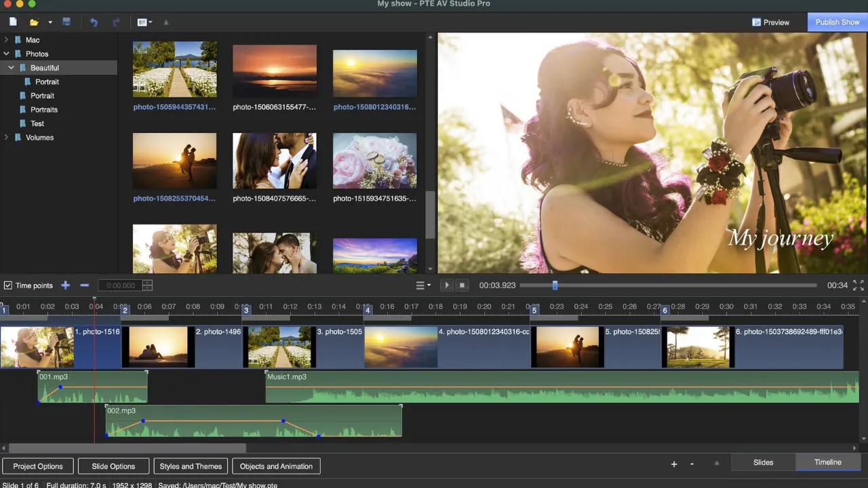Select kissing couple thumbnail photo-1508407576665
868x488 pixels.
pyautogui.click(x=275, y=161)
